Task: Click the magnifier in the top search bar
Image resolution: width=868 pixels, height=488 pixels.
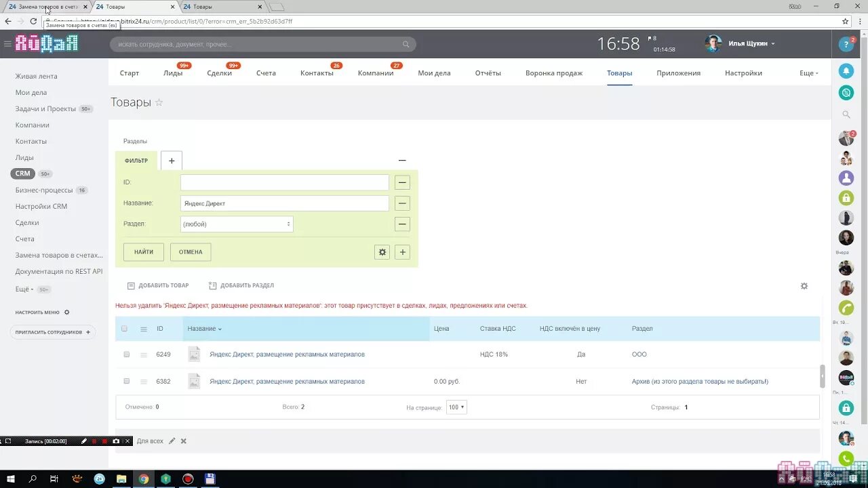Action: 406,45
